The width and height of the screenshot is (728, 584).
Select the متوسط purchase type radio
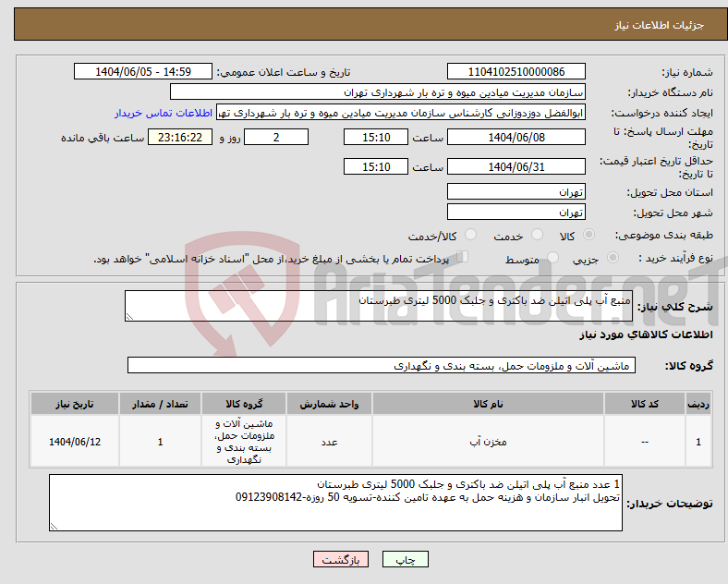pos(552,258)
